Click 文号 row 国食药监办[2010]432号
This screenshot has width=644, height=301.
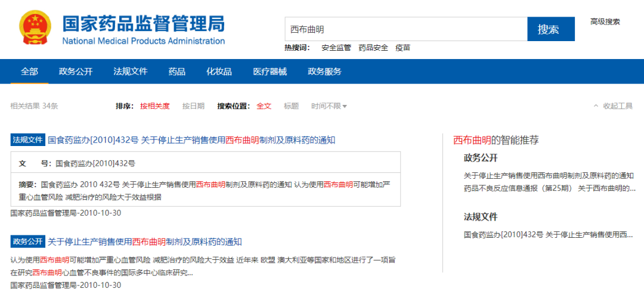coord(205,163)
